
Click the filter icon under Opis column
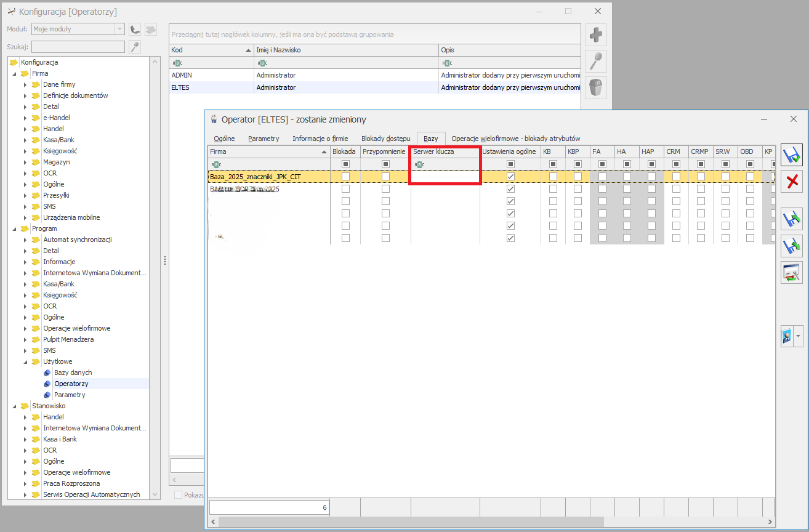click(x=447, y=63)
